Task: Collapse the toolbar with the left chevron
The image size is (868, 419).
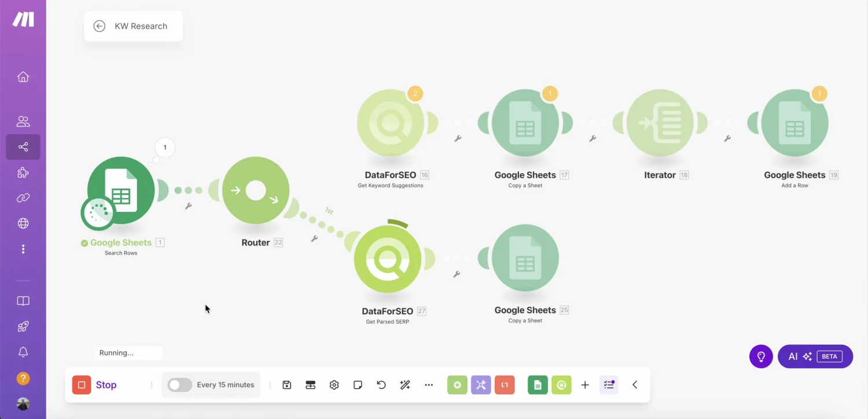Action: pyautogui.click(x=635, y=385)
